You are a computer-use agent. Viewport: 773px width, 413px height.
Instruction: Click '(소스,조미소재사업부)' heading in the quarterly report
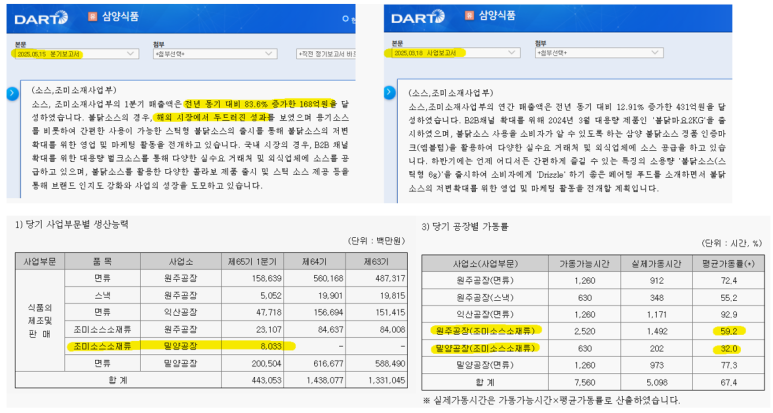74,90
